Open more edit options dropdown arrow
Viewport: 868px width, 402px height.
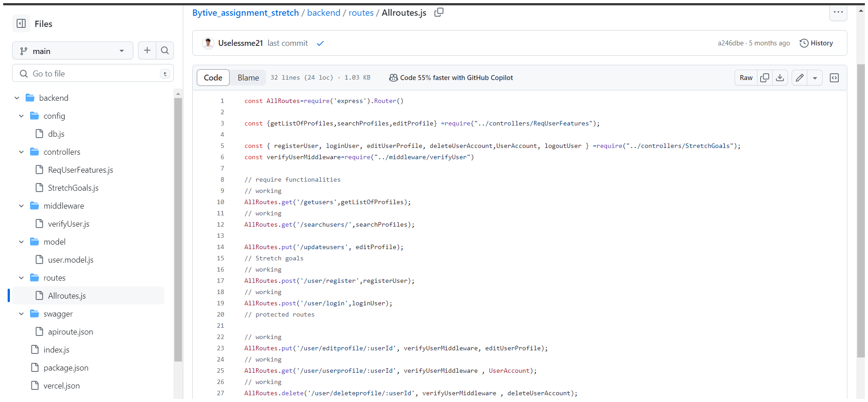pyautogui.click(x=815, y=78)
